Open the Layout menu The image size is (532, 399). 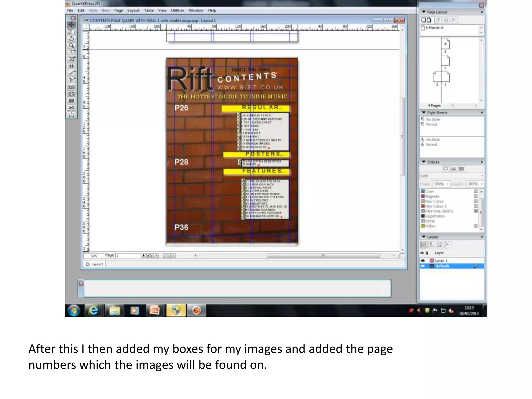[133, 10]
